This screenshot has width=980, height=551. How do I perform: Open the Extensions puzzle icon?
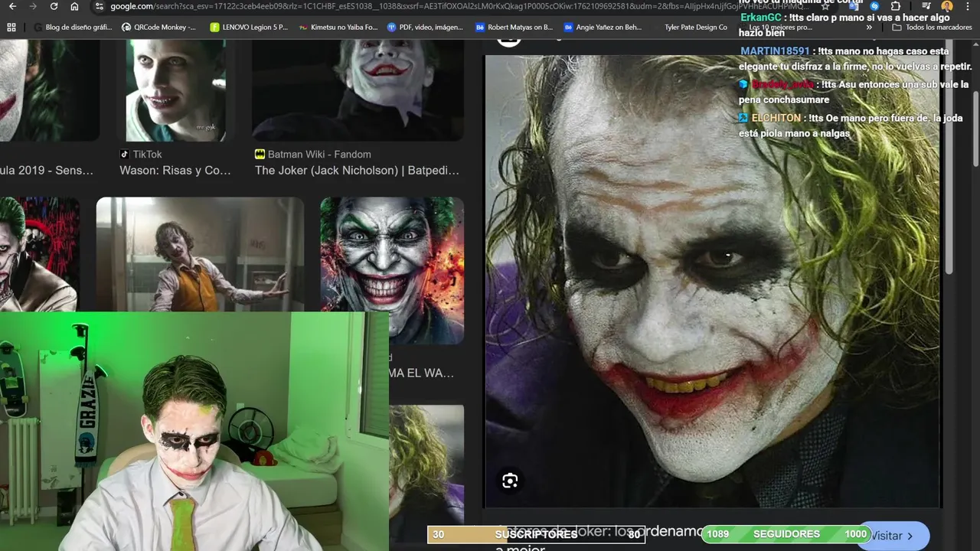click(x=896, y=6)
